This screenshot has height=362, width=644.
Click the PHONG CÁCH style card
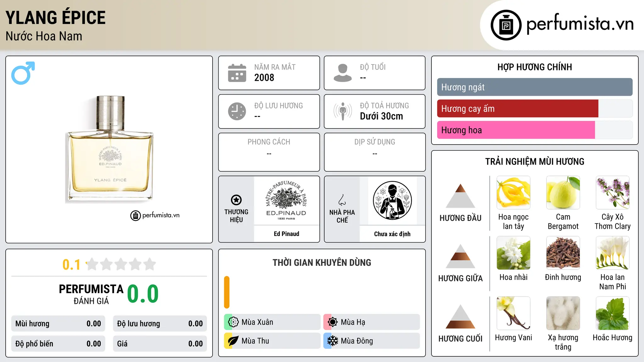(x=269, y=152)
